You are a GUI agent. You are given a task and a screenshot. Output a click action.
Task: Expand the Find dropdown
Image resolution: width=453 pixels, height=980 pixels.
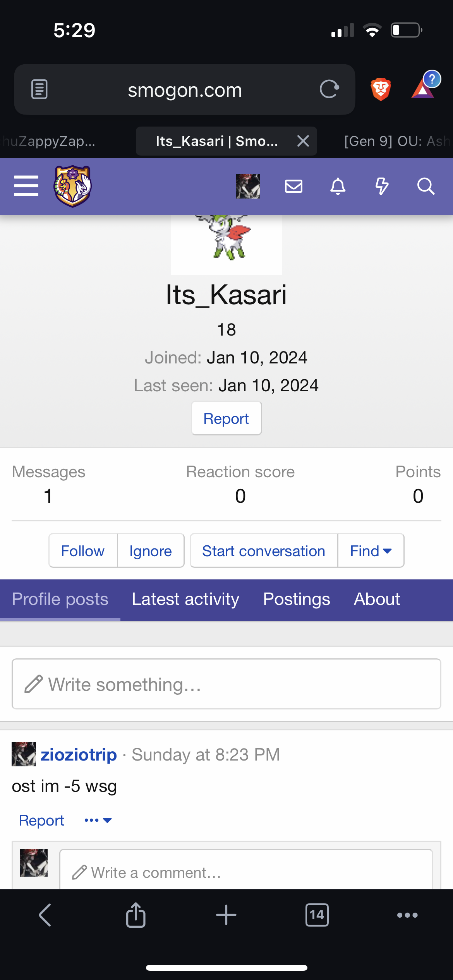[x=371, y=551]
